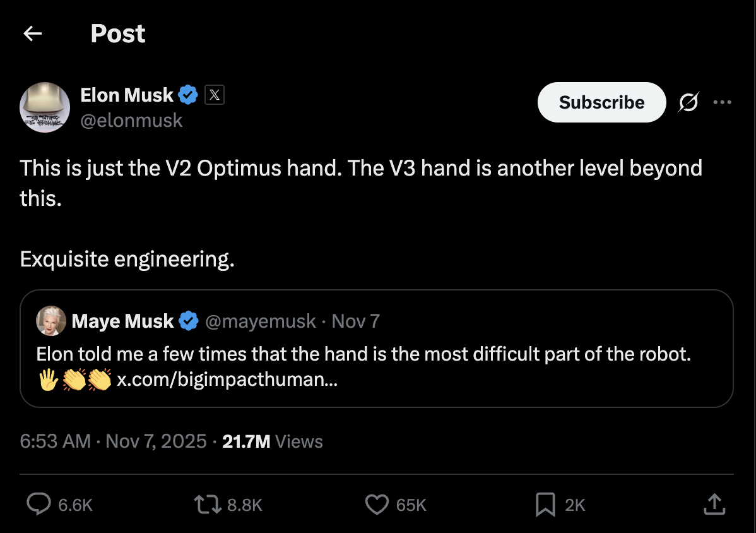The width and height of the screenshot is (756, 533).
Task: Go back using the arrow icon
Action: pos(32,33)
